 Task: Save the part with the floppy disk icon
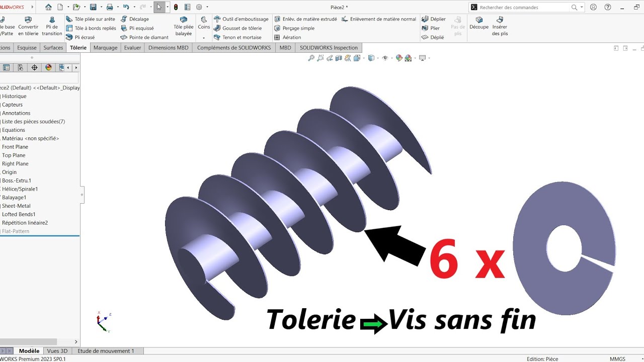click(93, 7)
